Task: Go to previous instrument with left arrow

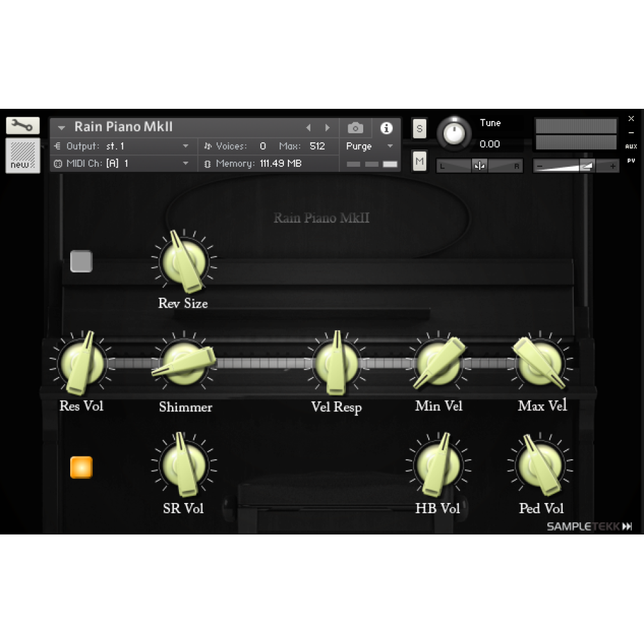Action: 308,128
